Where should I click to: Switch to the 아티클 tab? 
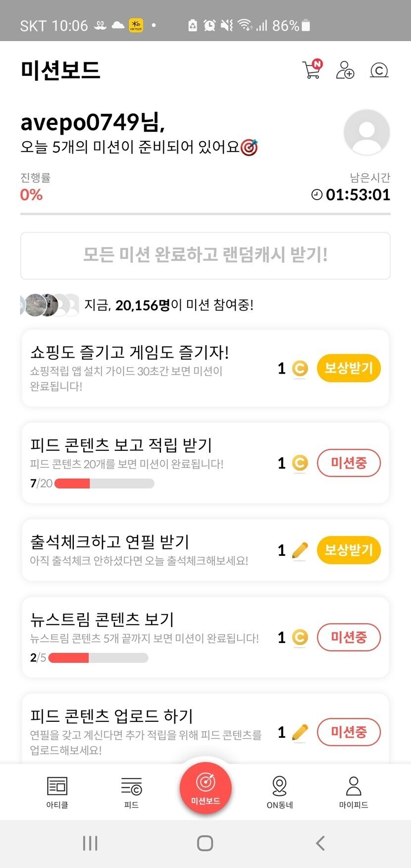[x=57, y=791]
